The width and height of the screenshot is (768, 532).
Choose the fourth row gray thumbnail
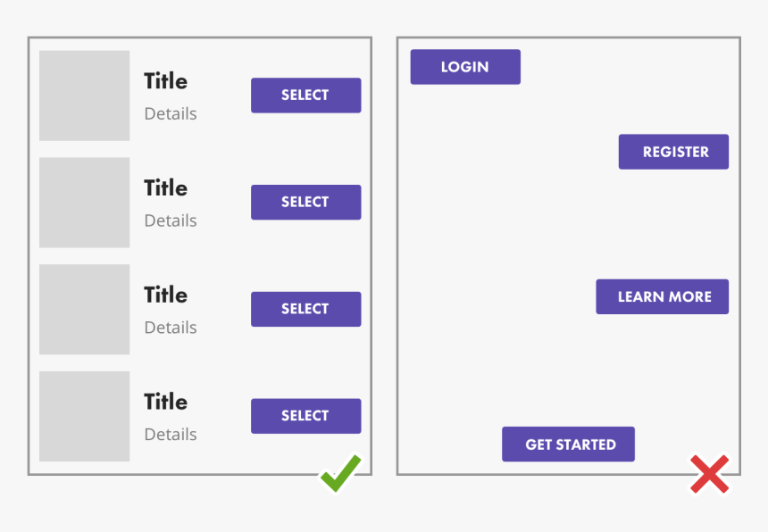click(x=85, y=417)
